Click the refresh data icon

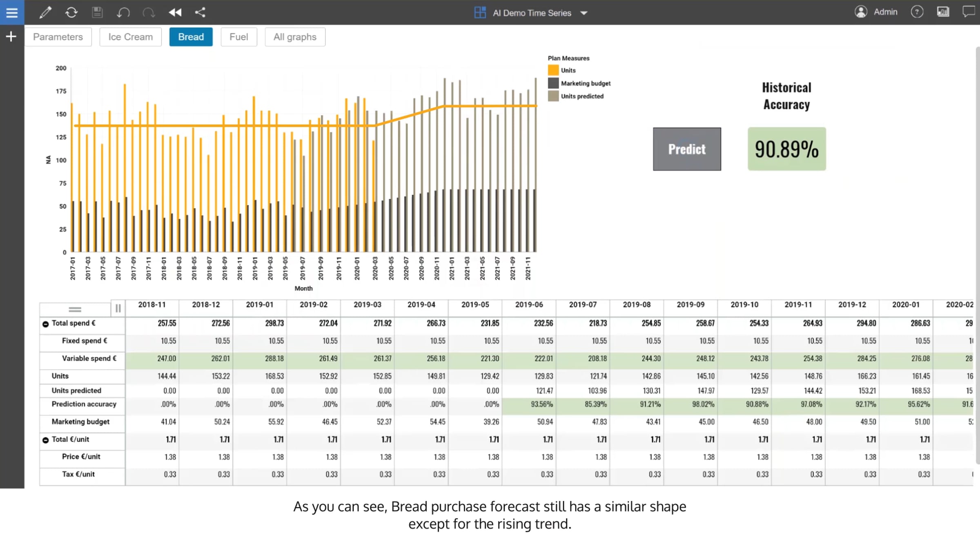71,12
